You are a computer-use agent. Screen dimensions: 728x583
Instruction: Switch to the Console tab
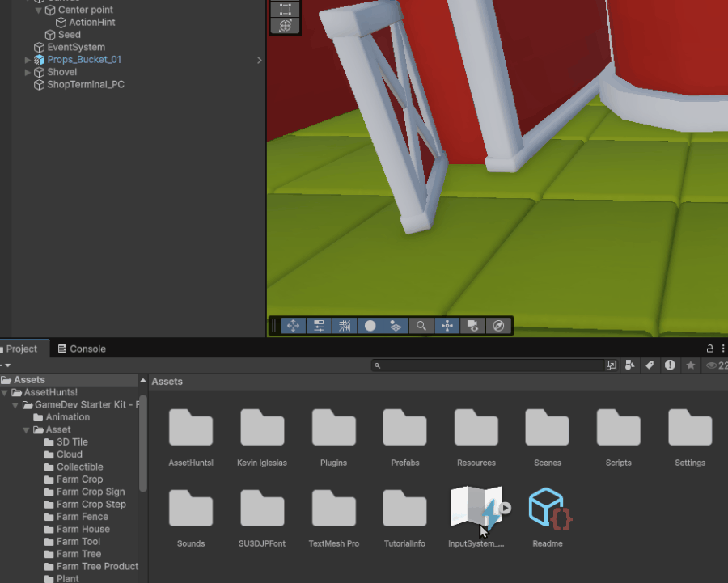point(82,349)
